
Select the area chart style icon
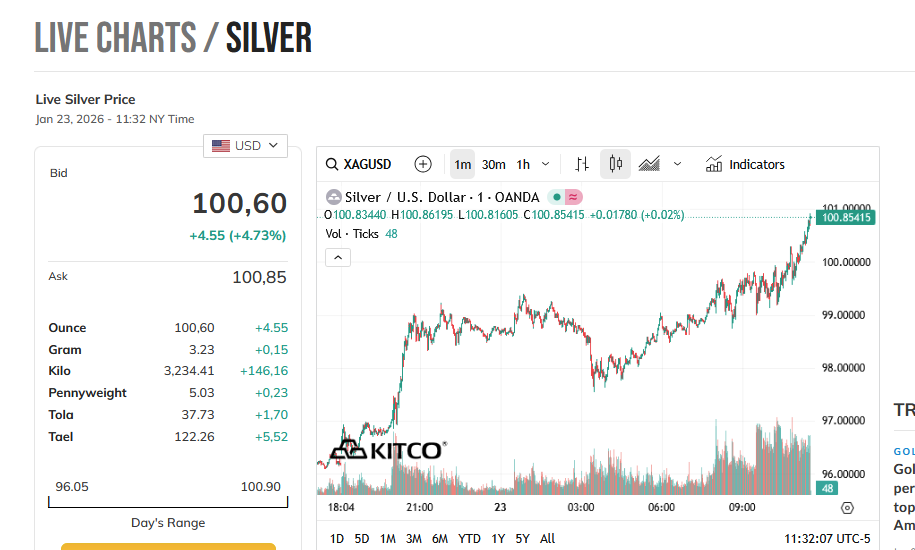click(649, 164)
